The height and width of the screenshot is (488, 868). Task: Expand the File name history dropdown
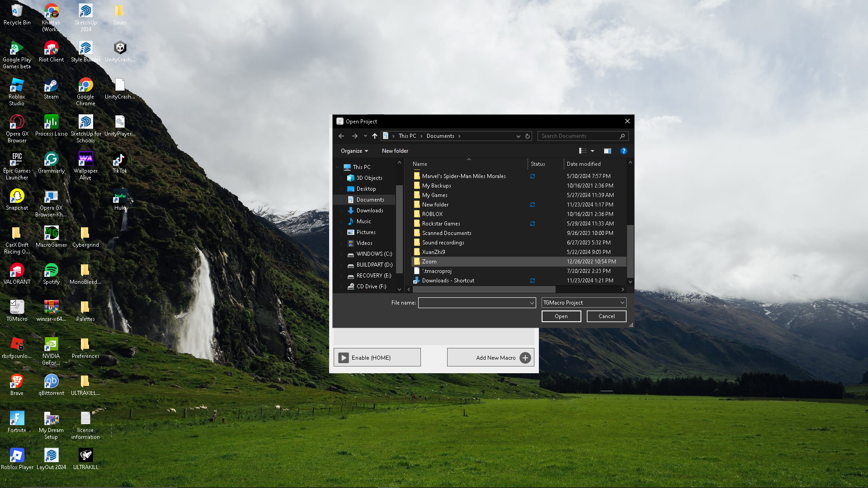[532, 303]
